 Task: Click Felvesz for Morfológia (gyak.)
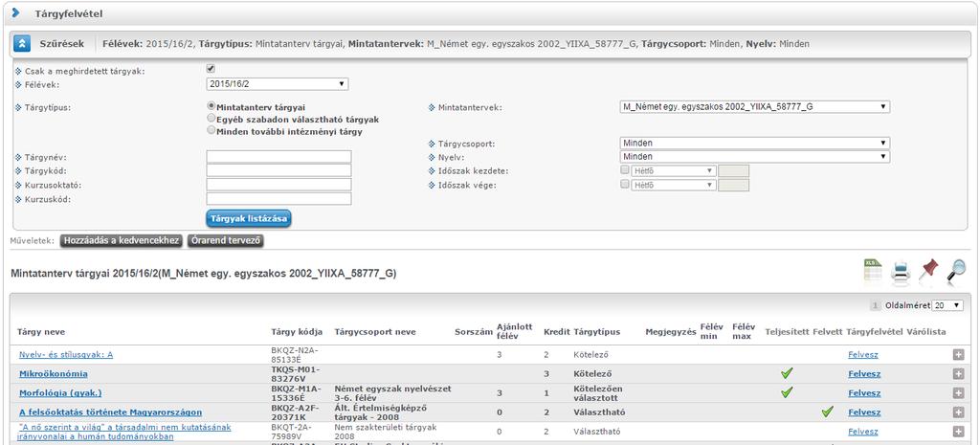point(864,393)
